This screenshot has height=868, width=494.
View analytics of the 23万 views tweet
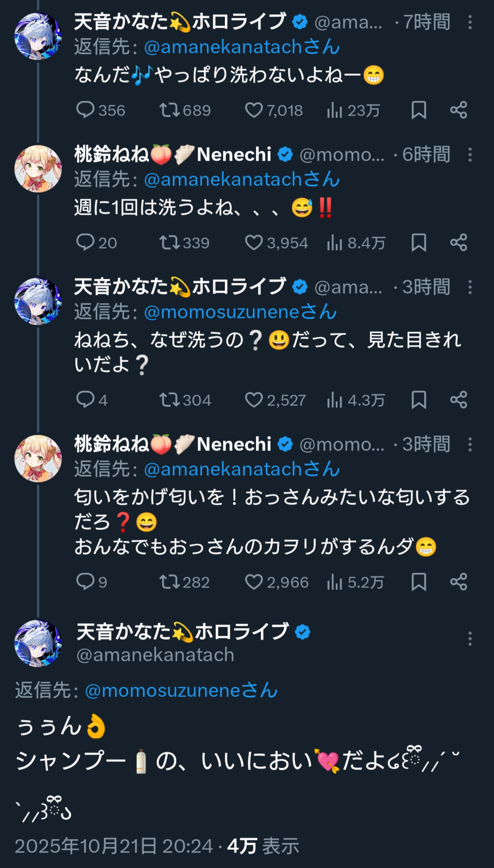click(334, 110)
